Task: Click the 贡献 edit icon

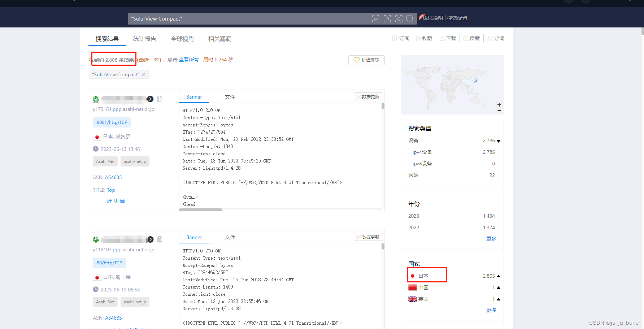Action: pos(466,38)
